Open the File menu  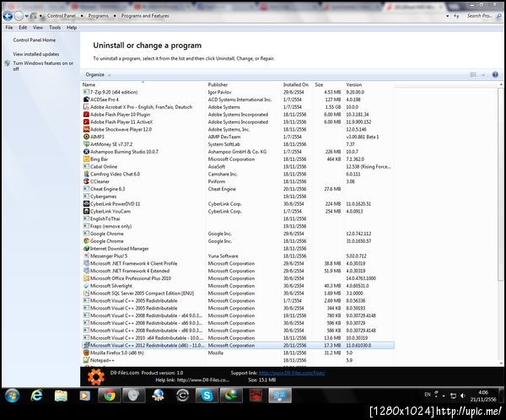pos(9,28)
